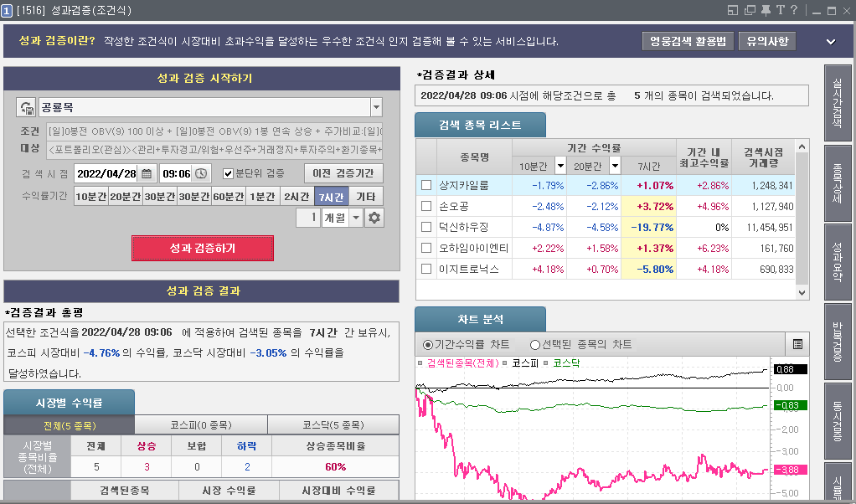This screenshot has width=856, height=504.
Task: Open help with the question mark icon
Action: [794, 10]
